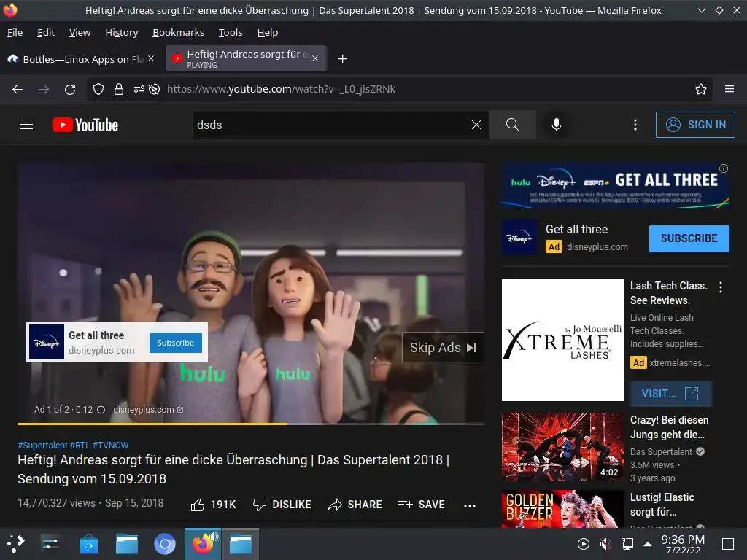Open ad info icon beside 0:12
This screenshot has height=560, width=747.
[101, 410]
